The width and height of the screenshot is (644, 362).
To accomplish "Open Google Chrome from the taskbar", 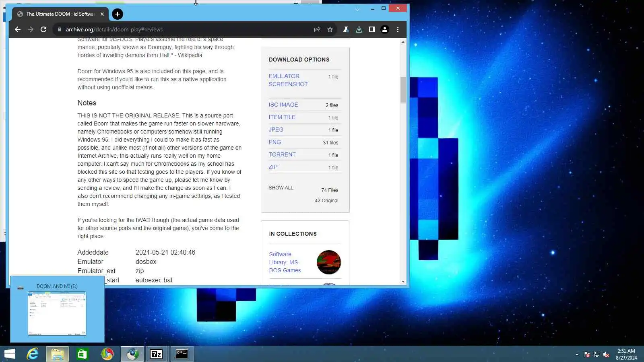I will click(107, 354).
